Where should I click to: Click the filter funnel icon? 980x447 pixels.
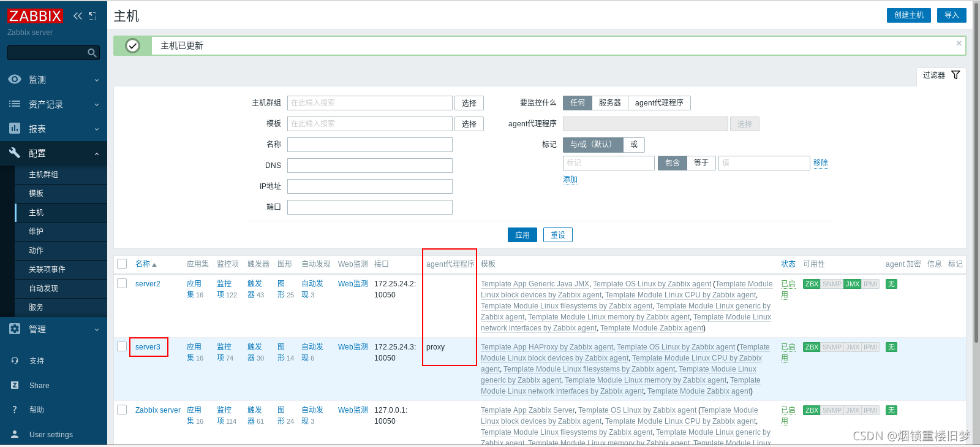(956, 75)
